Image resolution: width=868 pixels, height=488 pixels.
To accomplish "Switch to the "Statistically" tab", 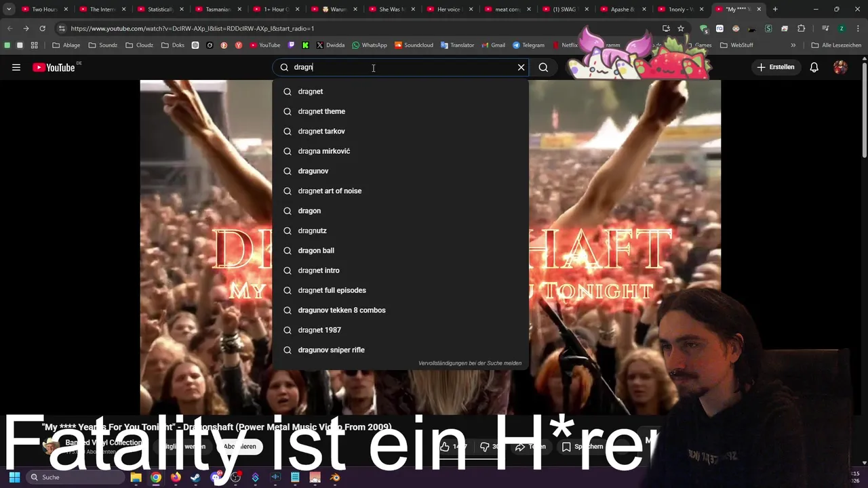I will (159, 9).
